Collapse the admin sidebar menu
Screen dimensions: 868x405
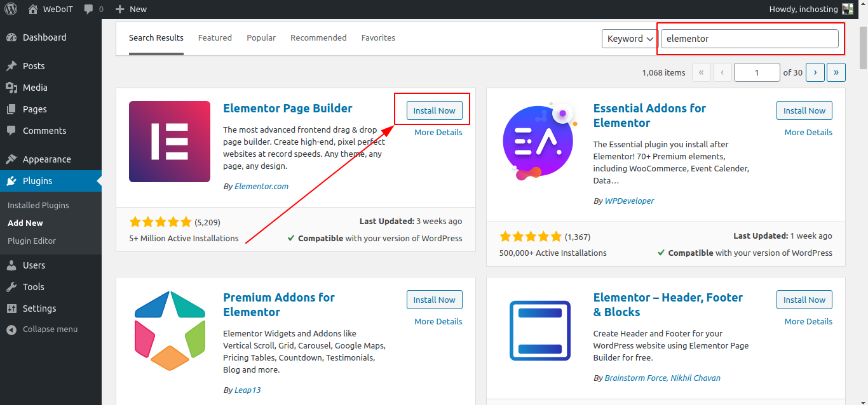[x=50, y=329]
